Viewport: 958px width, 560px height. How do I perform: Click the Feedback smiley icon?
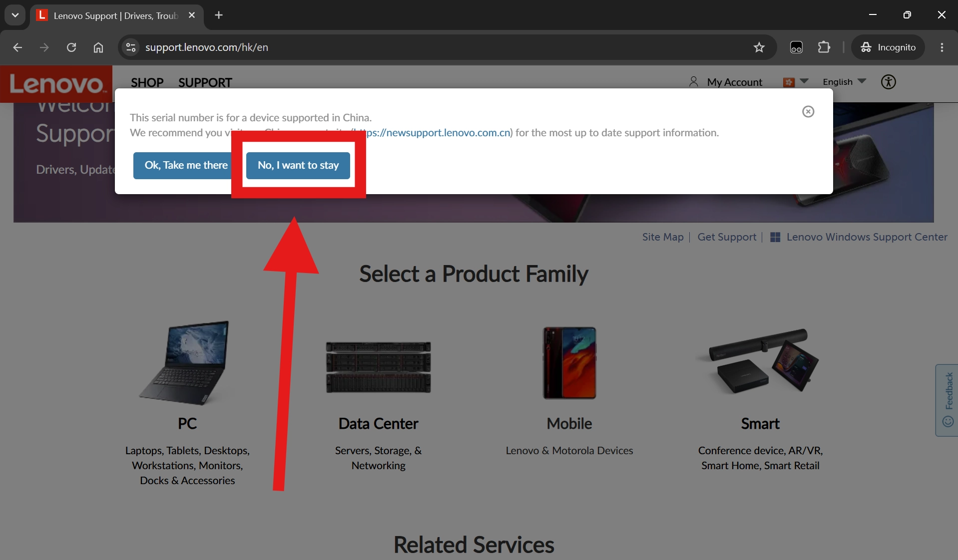(x=948, y=422)
